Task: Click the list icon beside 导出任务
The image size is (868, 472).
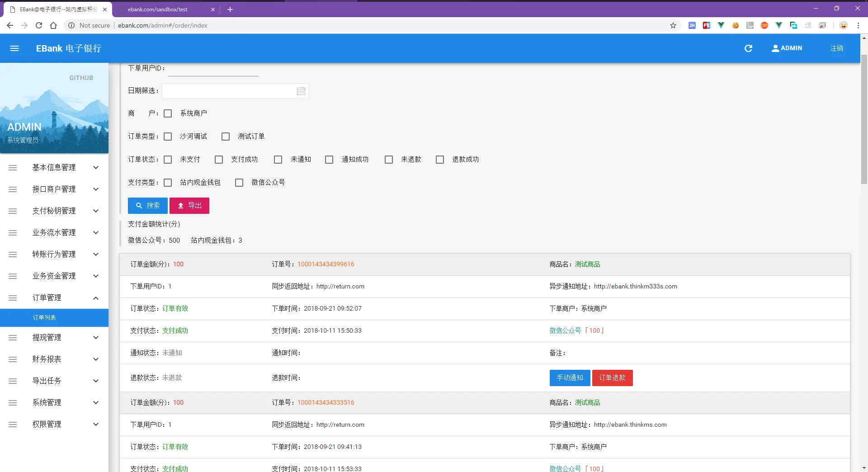Action: (13, 381)
